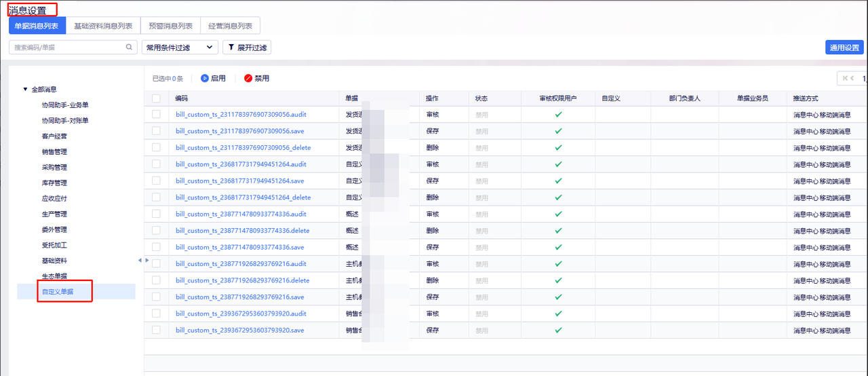
Task: Click the 部门负责人 column header
Action: tap(685, 98)
